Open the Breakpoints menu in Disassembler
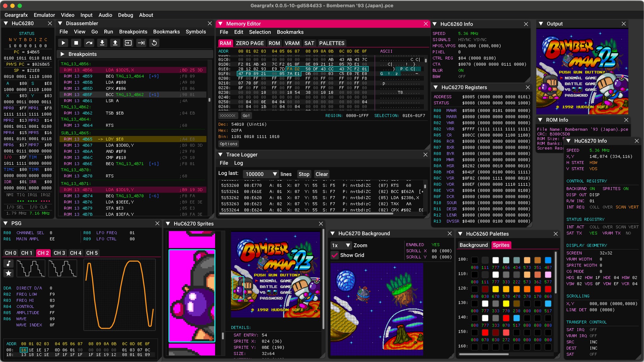 [133, 32]
